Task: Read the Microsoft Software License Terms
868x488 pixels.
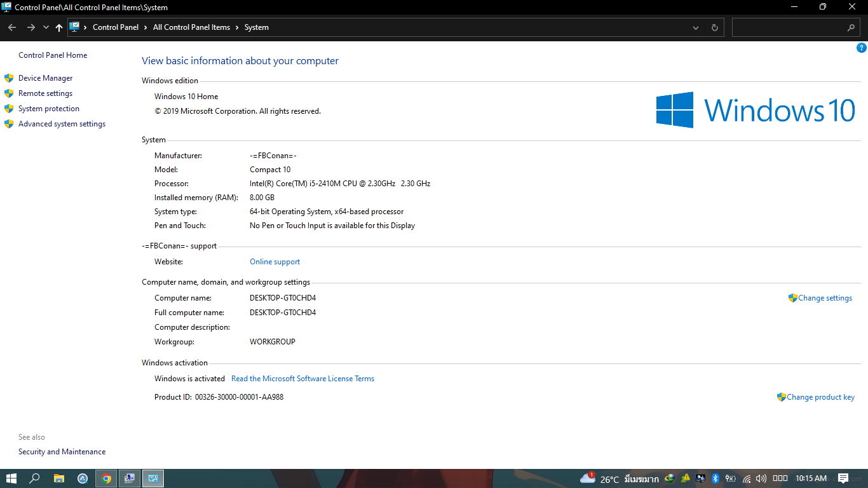Action: (x=302, y=379)
